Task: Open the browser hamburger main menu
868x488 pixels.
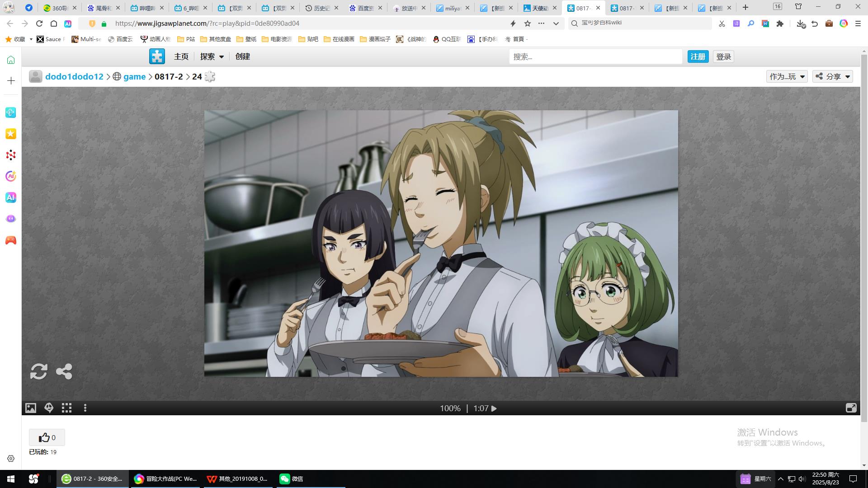Action: pyautogui.click(x=858, y=23)
